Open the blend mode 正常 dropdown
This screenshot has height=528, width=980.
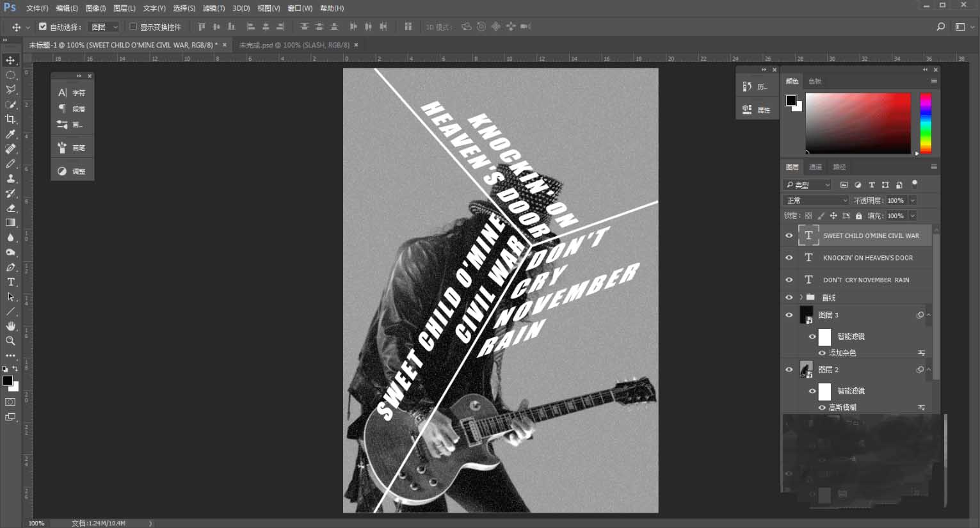point(816,200)
